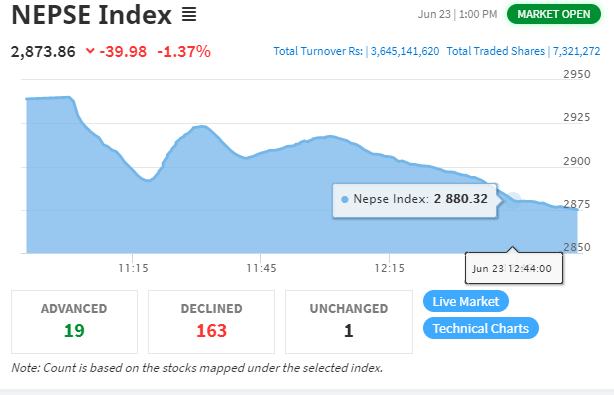Click the highlighted data point on chart

coord(513,200)
